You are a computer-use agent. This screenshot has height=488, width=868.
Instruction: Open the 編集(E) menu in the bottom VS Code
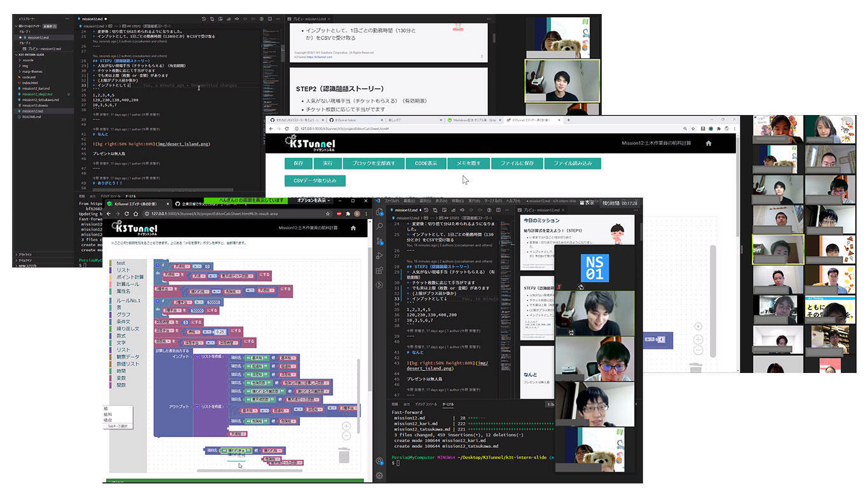(x=409, y=201)
